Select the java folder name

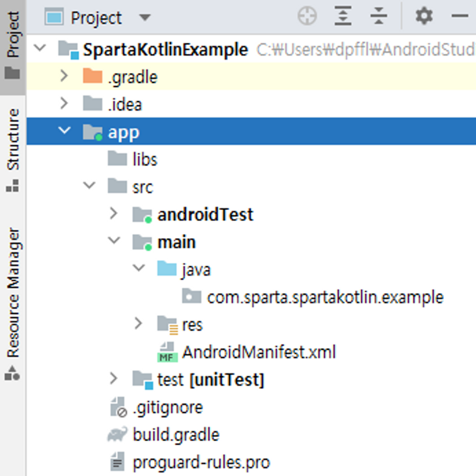point(196,270)
